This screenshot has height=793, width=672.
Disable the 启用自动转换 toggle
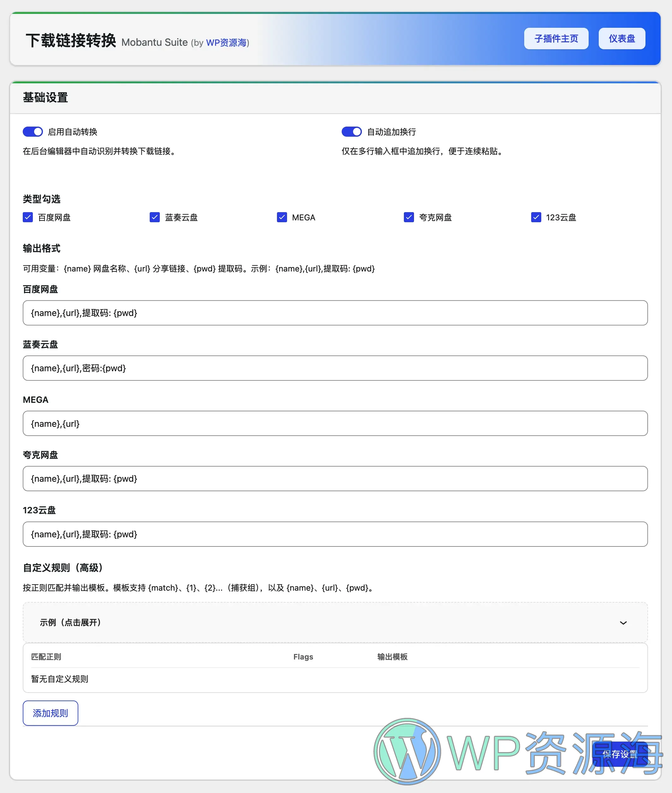[x=33, y=131]
